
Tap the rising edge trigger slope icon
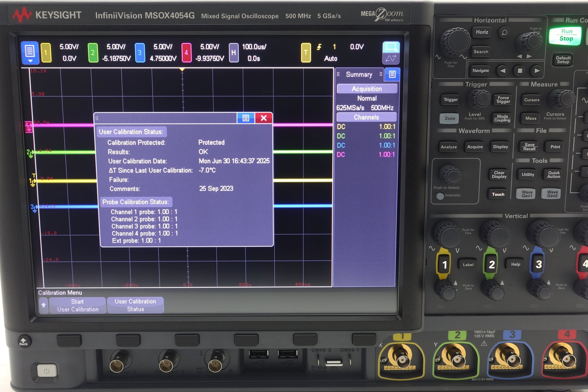[x=319, y=47]
